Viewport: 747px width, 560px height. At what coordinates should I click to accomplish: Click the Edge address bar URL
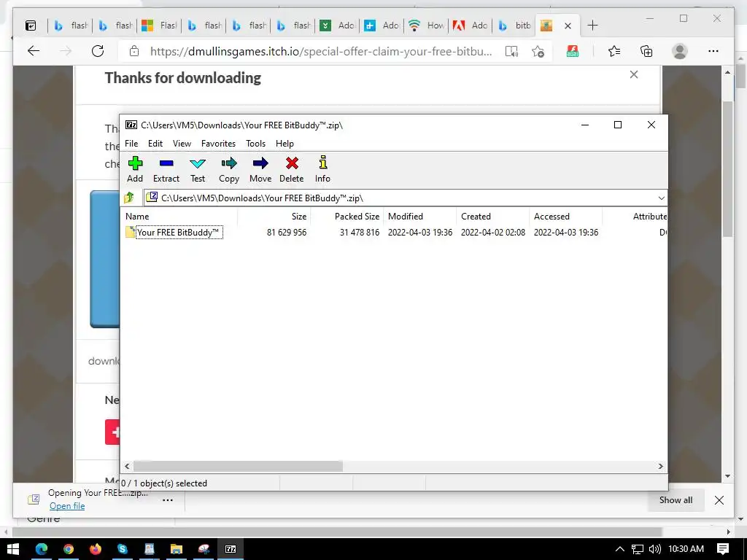pyautogui.click(x=321, y=52)
